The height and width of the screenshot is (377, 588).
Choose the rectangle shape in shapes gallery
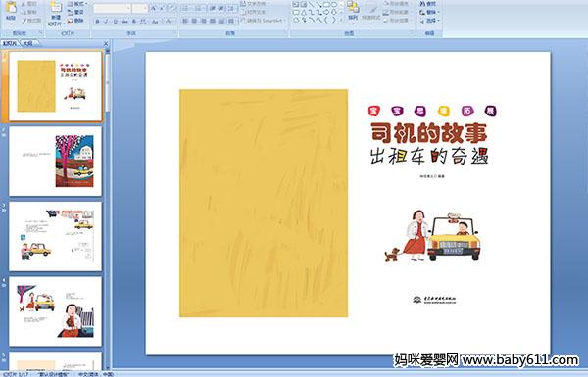pyautogui.click(x=326, y=5)
